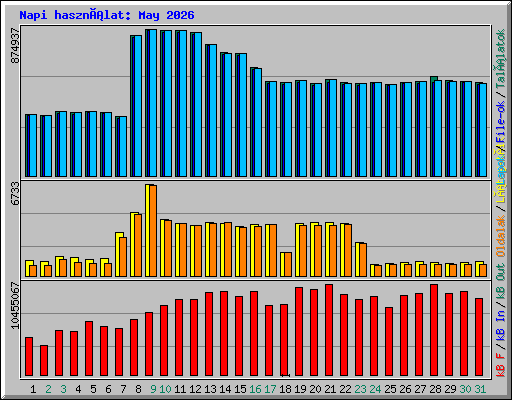Click the red 'kB F' legend label

[x=500, y=365]
